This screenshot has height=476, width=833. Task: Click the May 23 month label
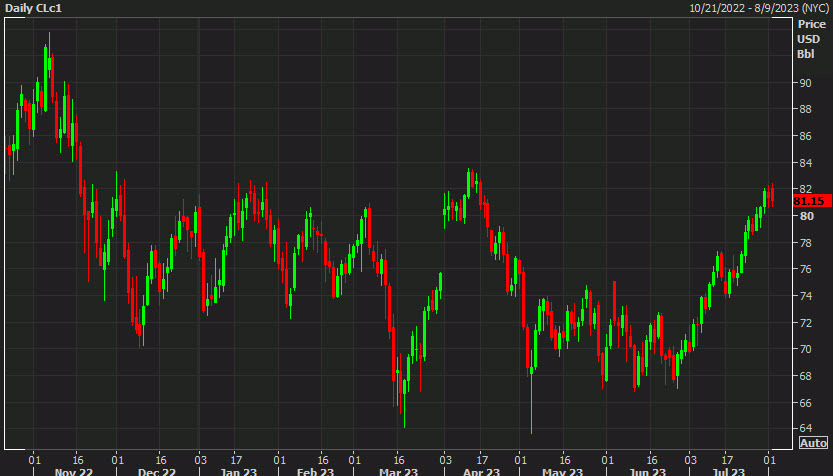563,471
